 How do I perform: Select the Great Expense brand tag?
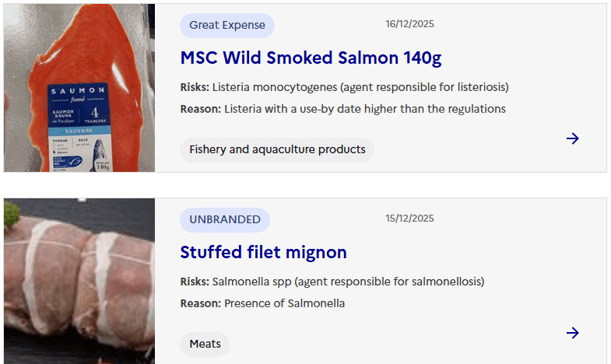pyautogui.click(x=226, y=25)
